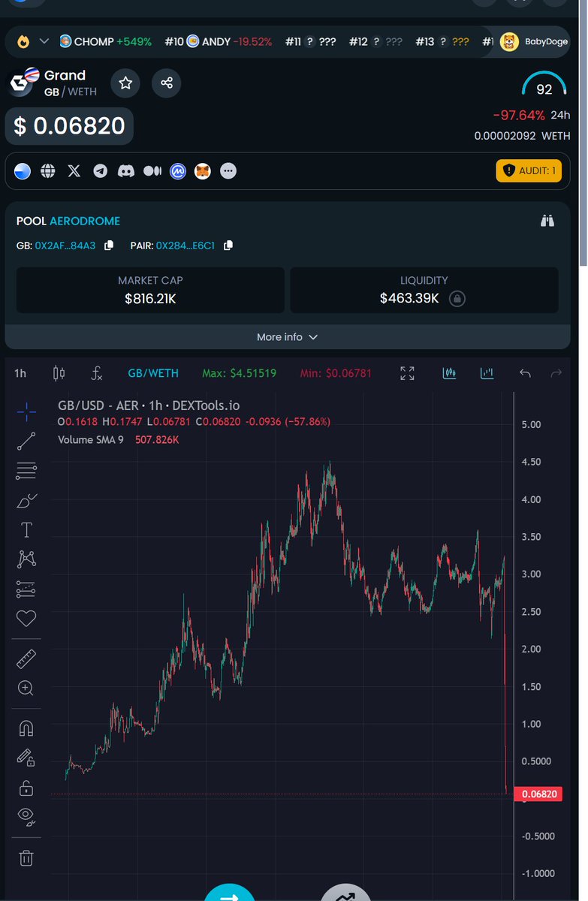The width and height of the screenshot is (588, 901).
Task: Click the GB/USD - AER chart title
Action: pyautogui.click(x=149, y=405)
